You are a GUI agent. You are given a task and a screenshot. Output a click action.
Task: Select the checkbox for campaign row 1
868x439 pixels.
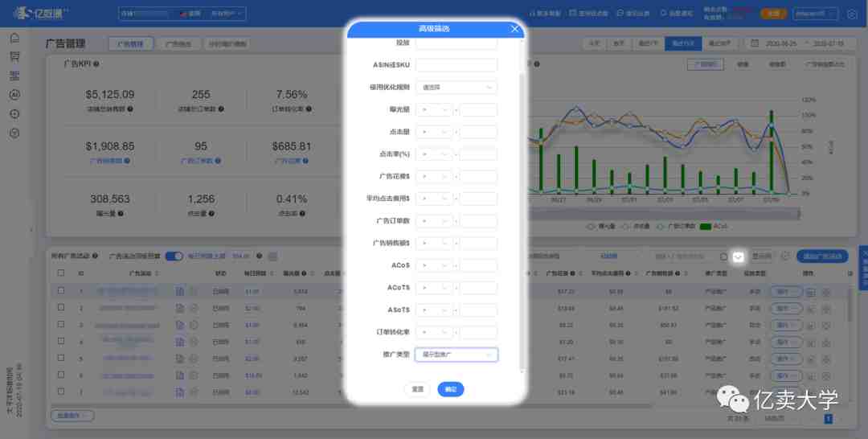[x=60, y=291]
